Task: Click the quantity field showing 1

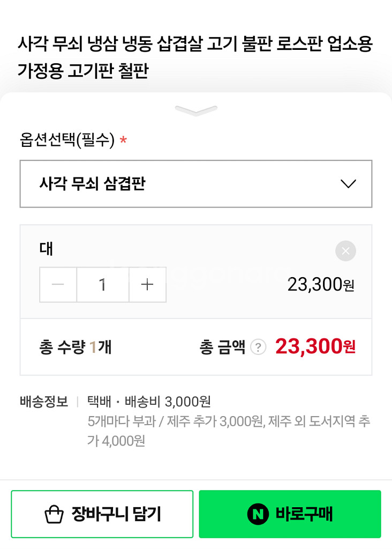Action: [103, 285]
